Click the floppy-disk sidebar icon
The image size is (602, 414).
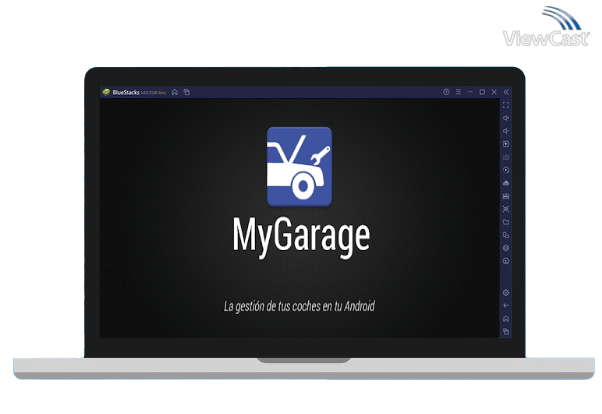coord(506,196)
